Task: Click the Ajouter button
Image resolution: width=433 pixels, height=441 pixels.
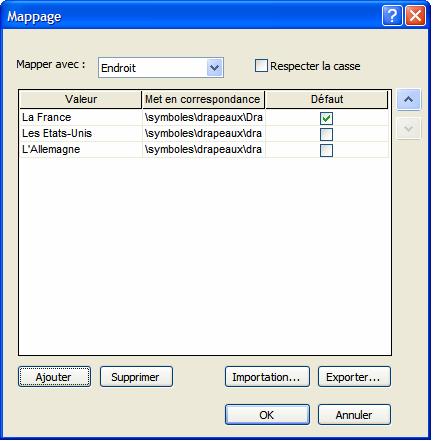Action: pos(54,377)
